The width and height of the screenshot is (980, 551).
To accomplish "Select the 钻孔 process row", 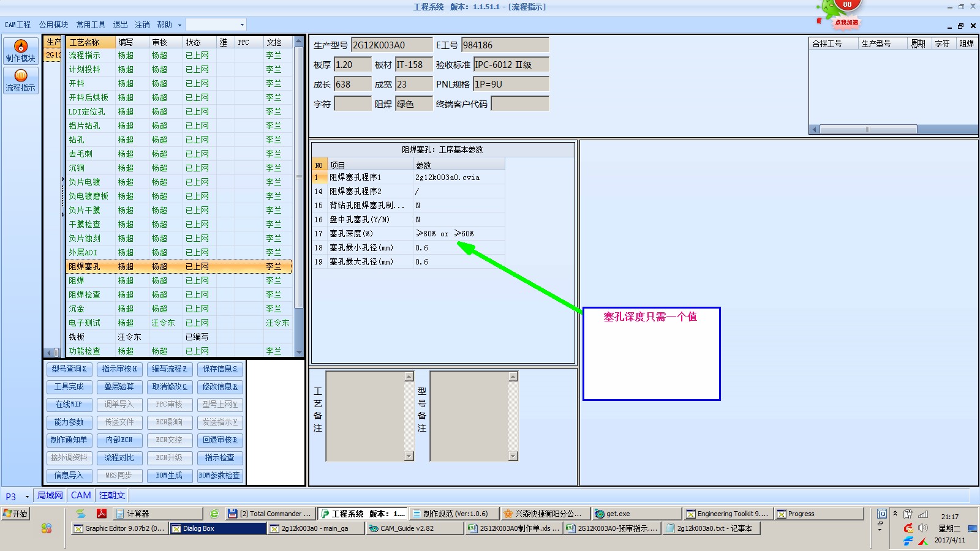I will pos(179,140).
